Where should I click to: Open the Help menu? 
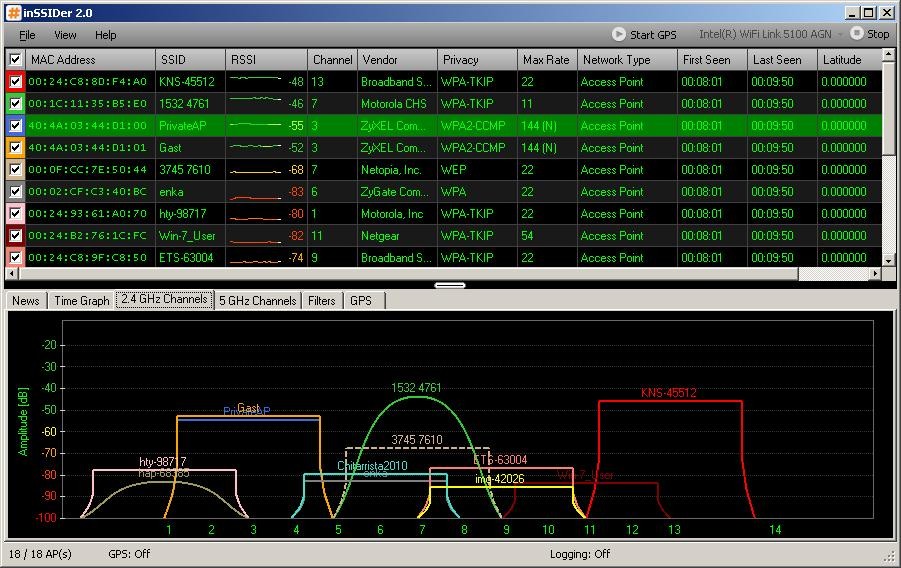pyautogui.click(x=105, y=35)
